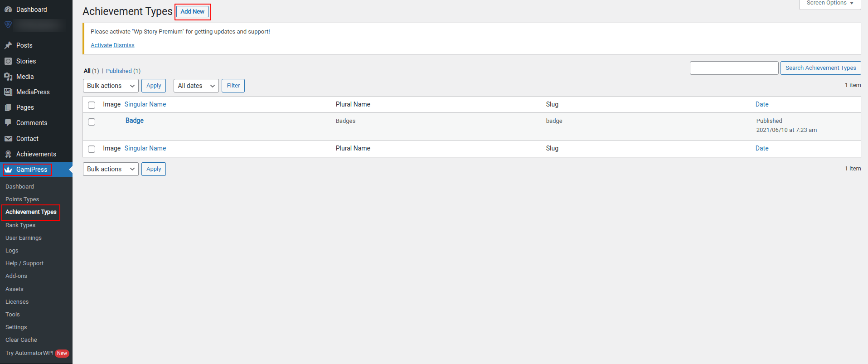This screenshot has width=868, height=364.
Task: Click the Pages icon in sidebar
Action: (8, 107)
